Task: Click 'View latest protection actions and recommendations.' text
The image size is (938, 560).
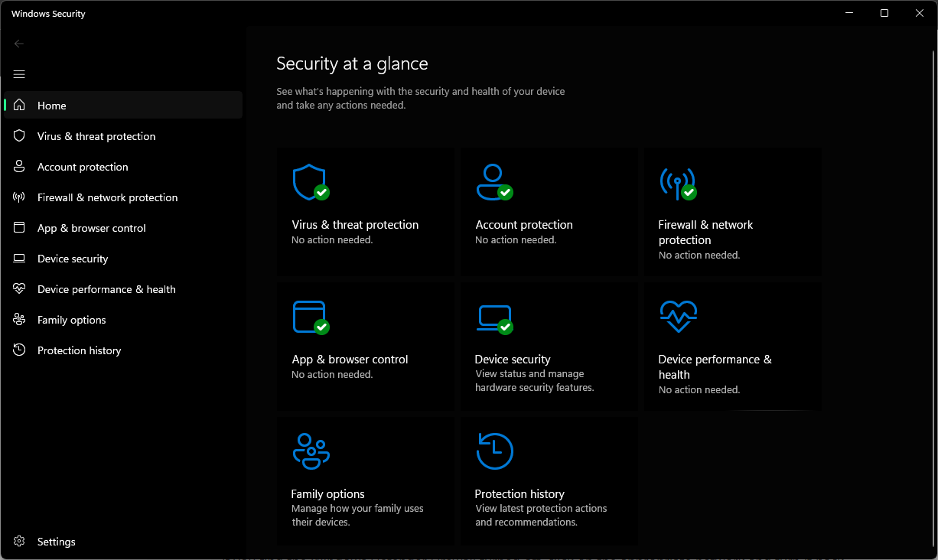Action: click(541, 516)
